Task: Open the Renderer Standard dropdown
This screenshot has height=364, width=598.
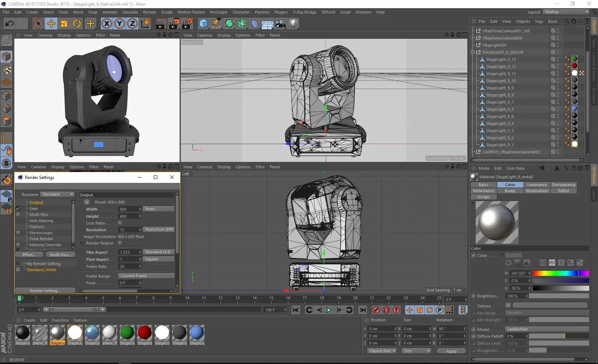Action: click(57, 194)
